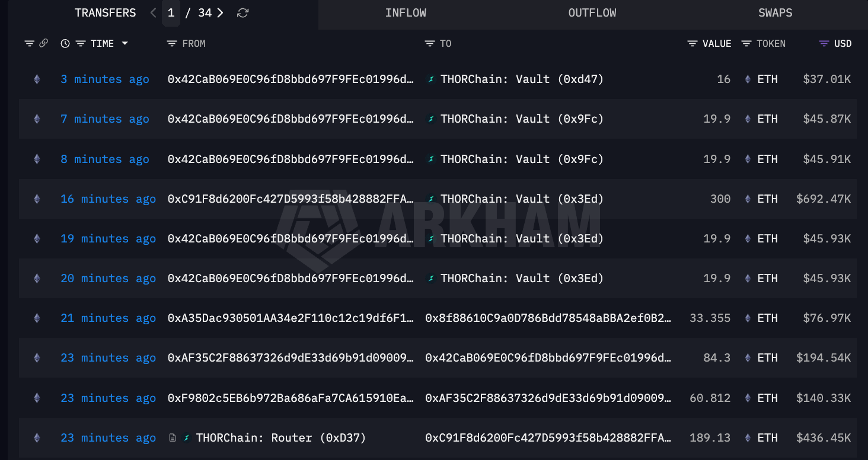Open the 7 minutes ago transaction
Screen dimensions: 868x460
click(x=105, y=119)
